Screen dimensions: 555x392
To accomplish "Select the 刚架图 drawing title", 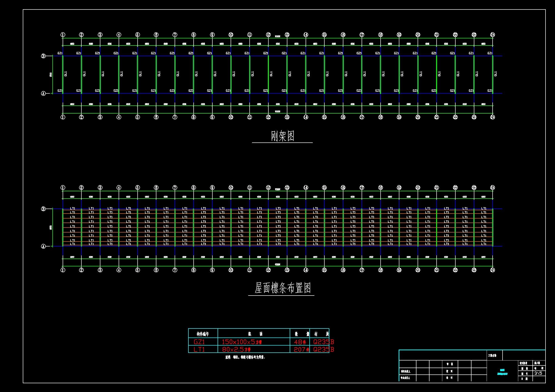I will (283, 136).
